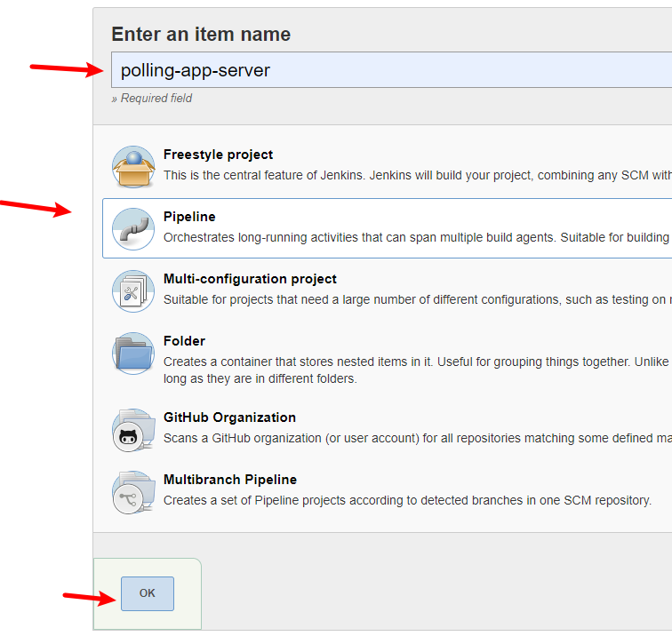
Task: Click the 'Required field' hint text
Action: [152, 98]
